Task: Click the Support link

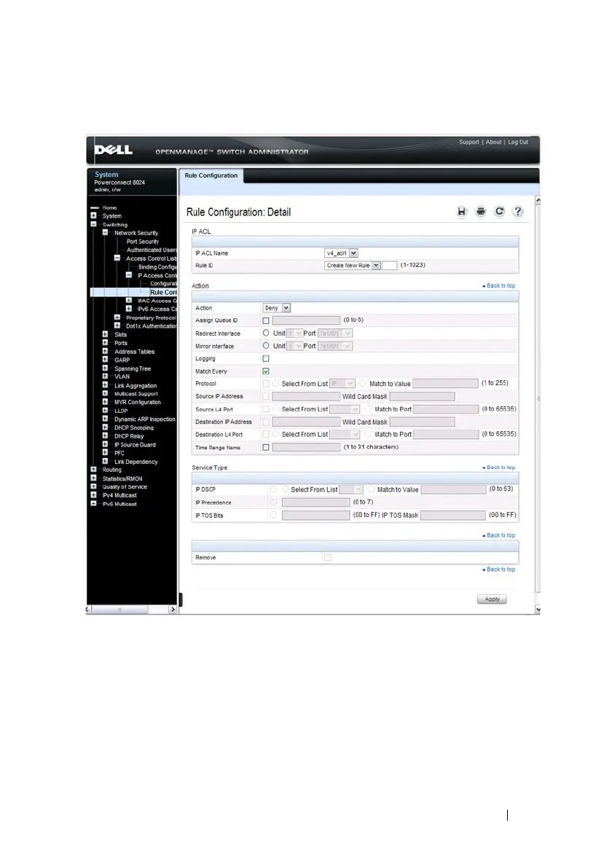Action: [x=468, y=142]
